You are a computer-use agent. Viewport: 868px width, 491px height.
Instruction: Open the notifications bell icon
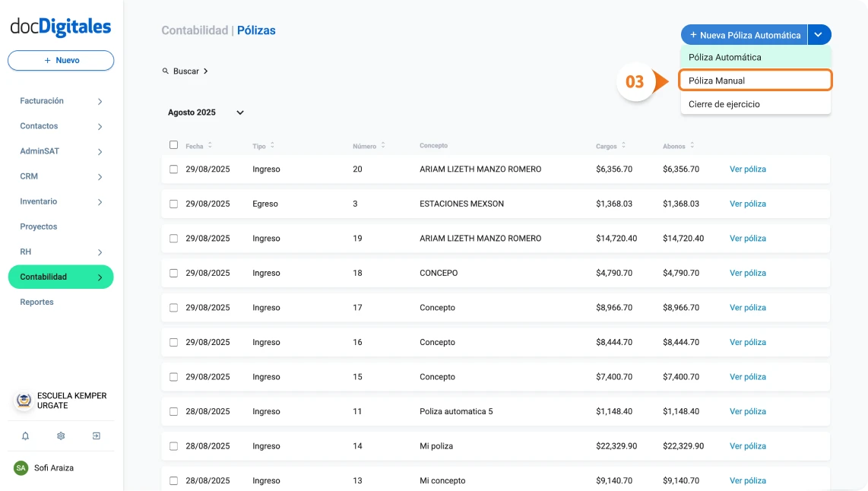click(25, 436)
